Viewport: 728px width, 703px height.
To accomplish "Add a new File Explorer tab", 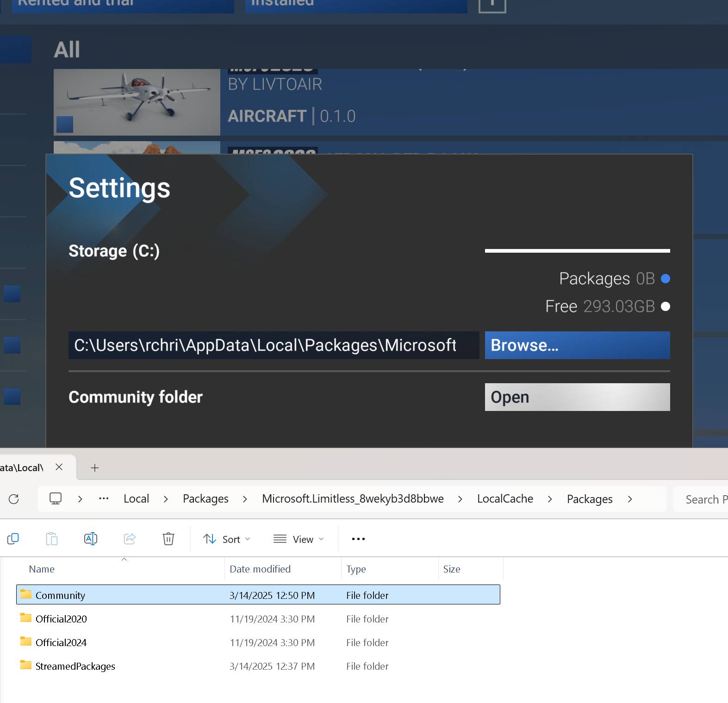I will pyautogui.click(x=95, y=468).
